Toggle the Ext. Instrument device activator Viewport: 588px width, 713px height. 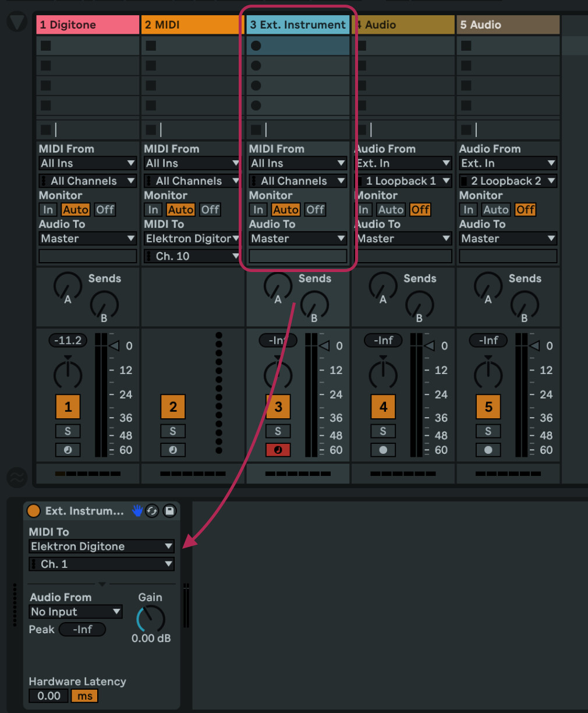[34, 511]
